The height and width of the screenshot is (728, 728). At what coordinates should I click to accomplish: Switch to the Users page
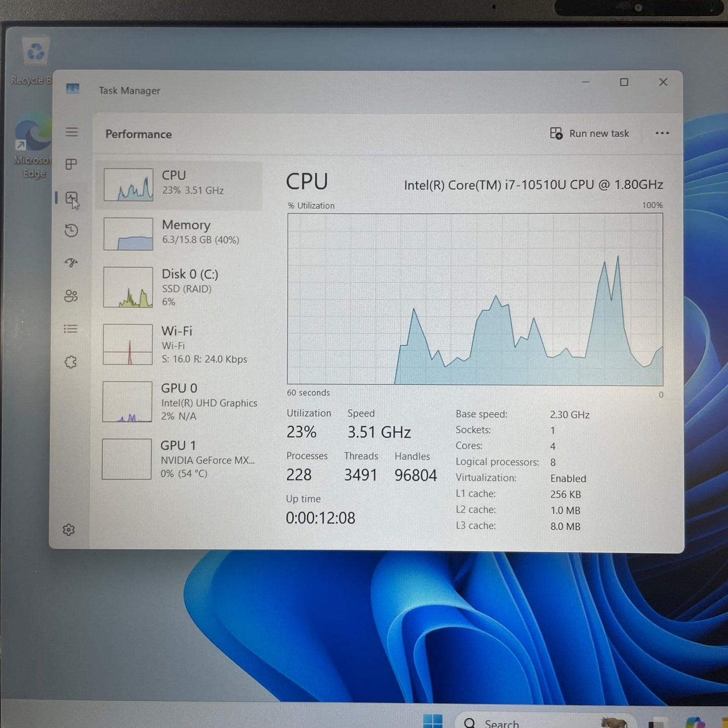click(x=71, y=296)
